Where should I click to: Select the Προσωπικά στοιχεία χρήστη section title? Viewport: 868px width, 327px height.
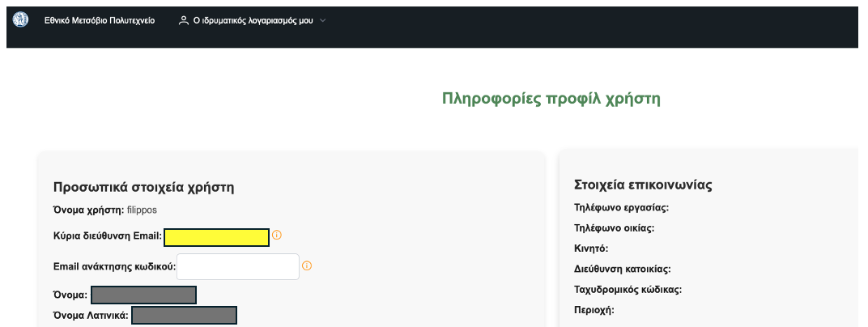[143, 187]
